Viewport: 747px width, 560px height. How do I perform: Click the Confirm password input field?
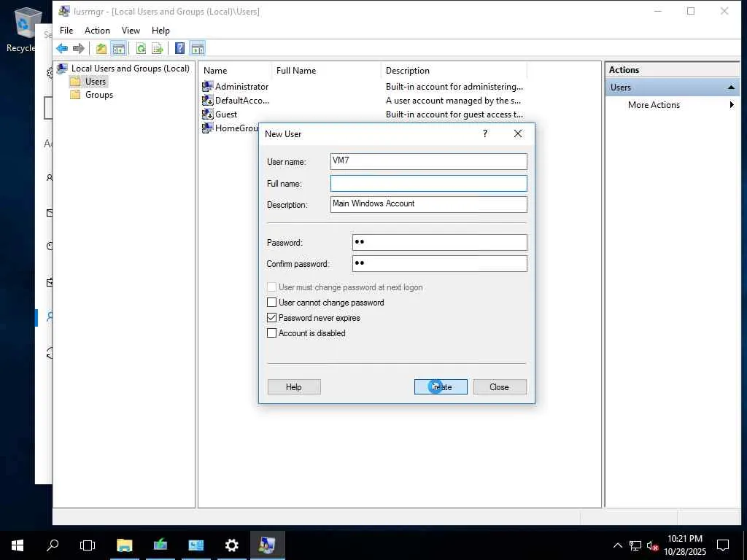[440, 263]
